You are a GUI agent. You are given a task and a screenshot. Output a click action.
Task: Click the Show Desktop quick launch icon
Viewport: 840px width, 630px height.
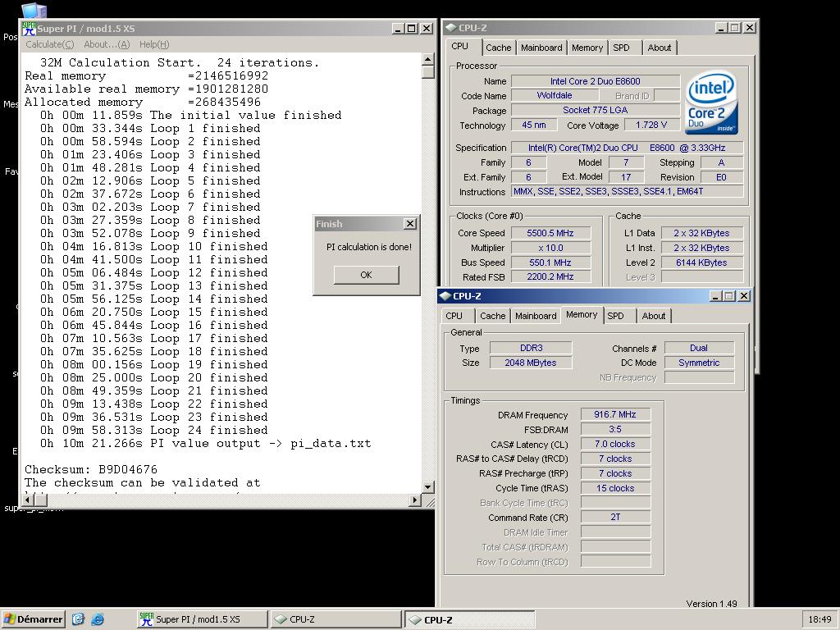pos(78,619)
